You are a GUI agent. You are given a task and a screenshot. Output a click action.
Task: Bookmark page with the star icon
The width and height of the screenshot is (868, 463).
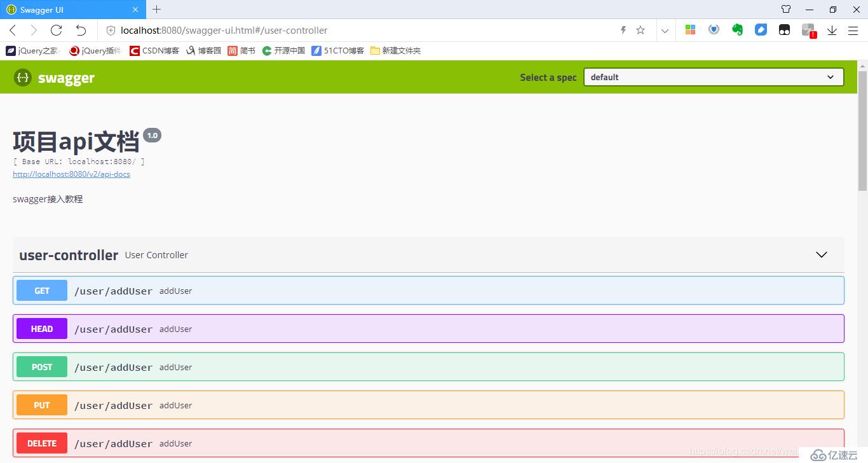pos(641,30)
